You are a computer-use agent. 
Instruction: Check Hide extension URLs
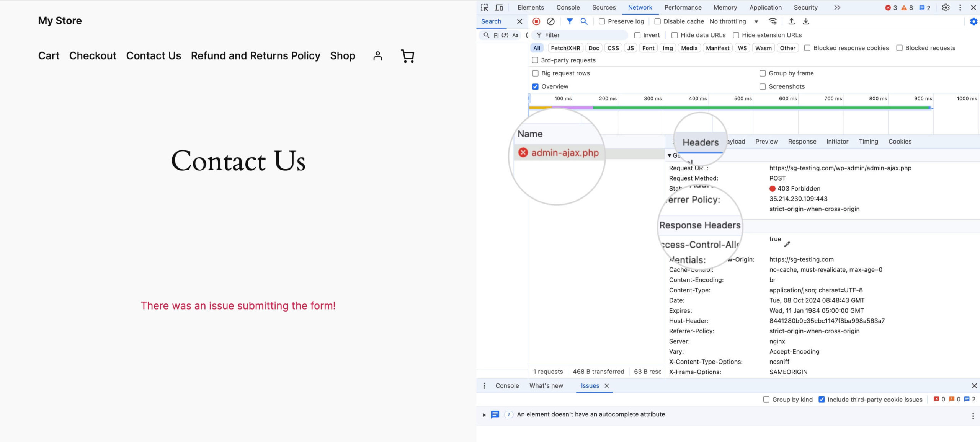(x=736, y=35)
